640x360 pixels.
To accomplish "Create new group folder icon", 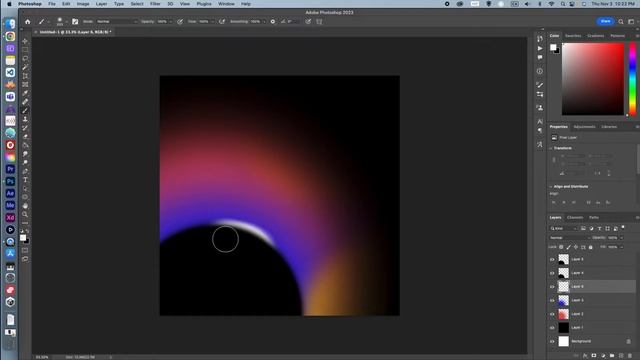I will tap(612, 356).
